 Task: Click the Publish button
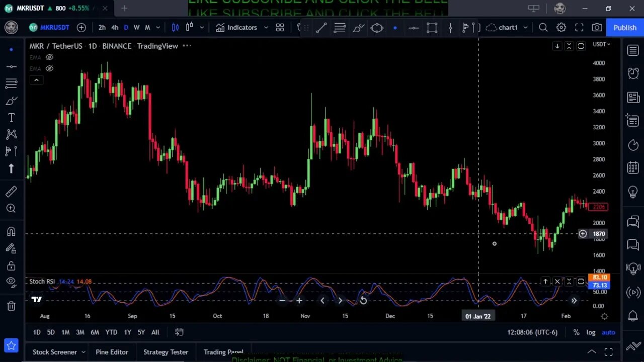pos(625,27)
